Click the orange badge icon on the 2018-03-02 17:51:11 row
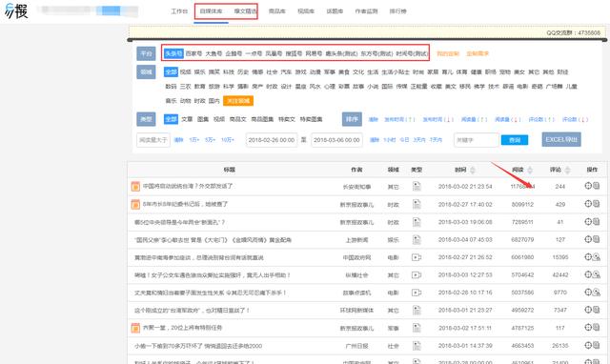This screenshot has width=610, height=364. coord(135,328)
